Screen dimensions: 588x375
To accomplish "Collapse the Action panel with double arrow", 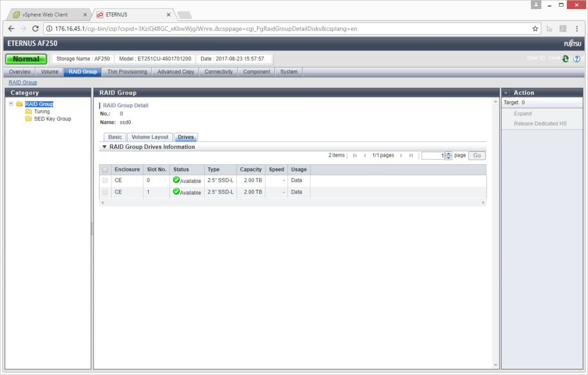I will click(x=506, y=92).
